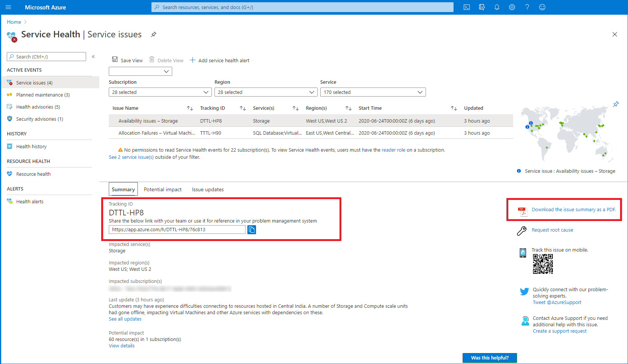The width and height of the screenshot is (628, 364).
Task: Pin the Service Health blade
Action: [154, 34]
